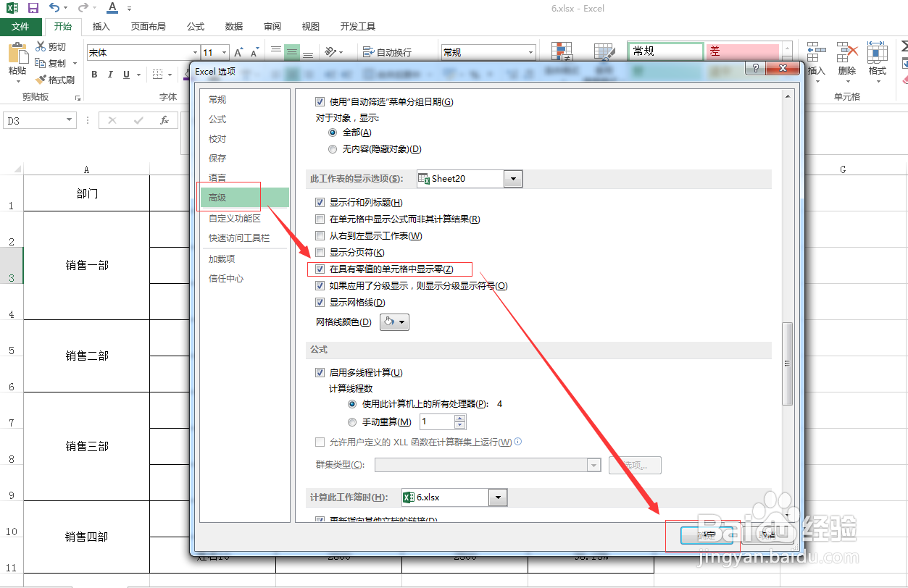Enable showing formulas instead of calculated results
The height and width of the screenshot is (588, 908).
pyautogui.click(x=320, y=219)
